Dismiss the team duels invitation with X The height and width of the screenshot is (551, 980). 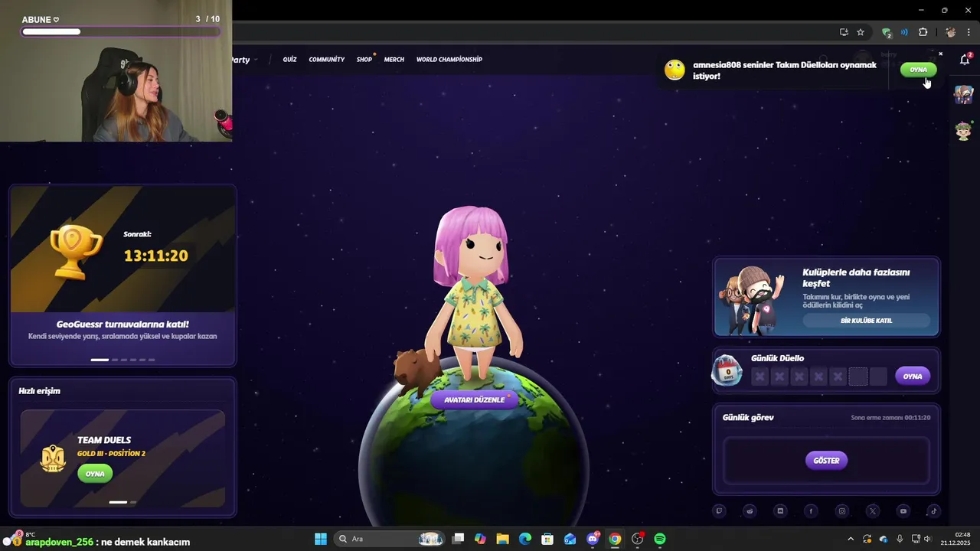pyautogui.click(x=941, y=54)
